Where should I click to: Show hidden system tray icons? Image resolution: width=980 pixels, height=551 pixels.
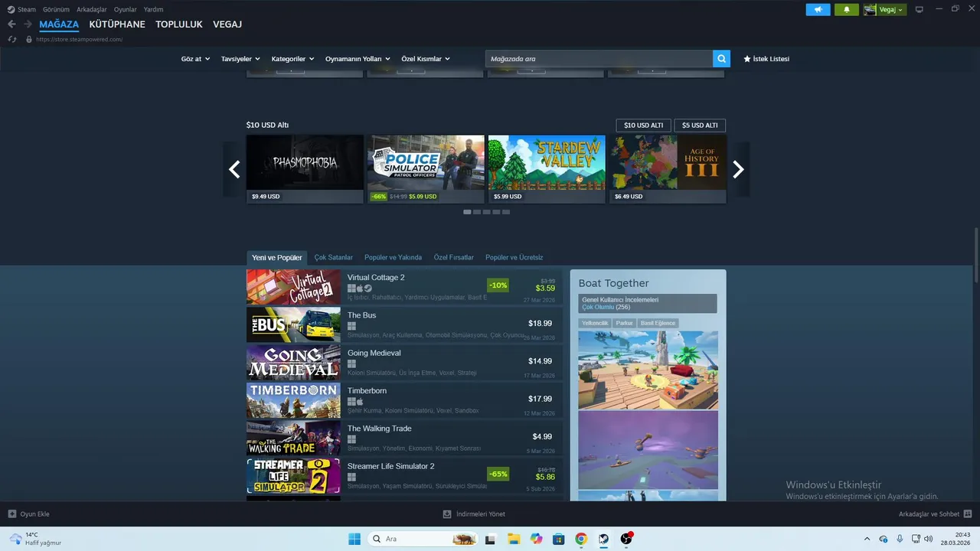pyautogui.click(x=867, y=539)
